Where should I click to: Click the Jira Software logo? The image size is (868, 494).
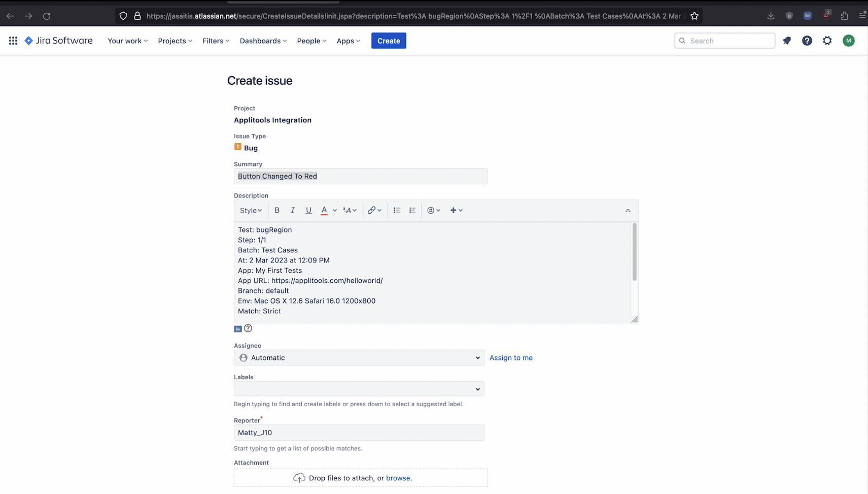[x=58, y=41]
